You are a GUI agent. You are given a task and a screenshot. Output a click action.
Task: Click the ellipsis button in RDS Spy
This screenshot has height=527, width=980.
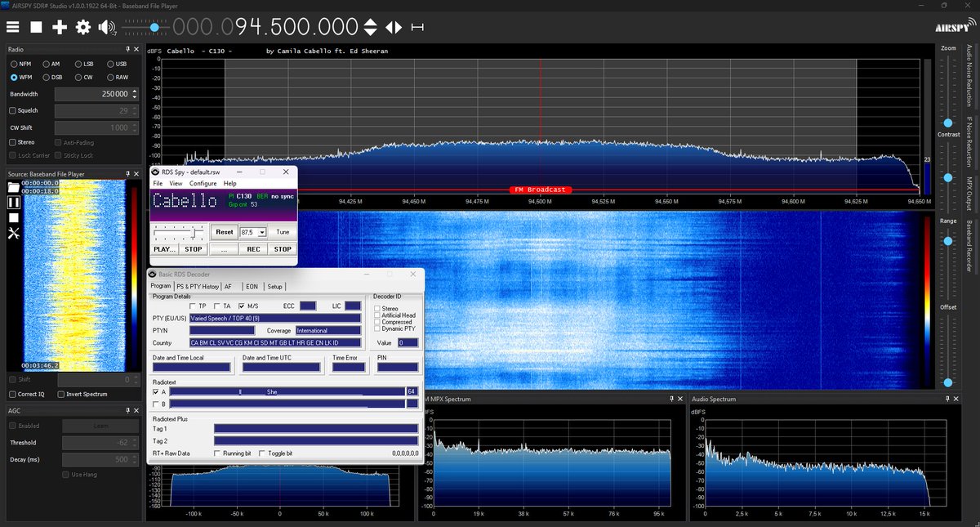[x=224, y=249]
